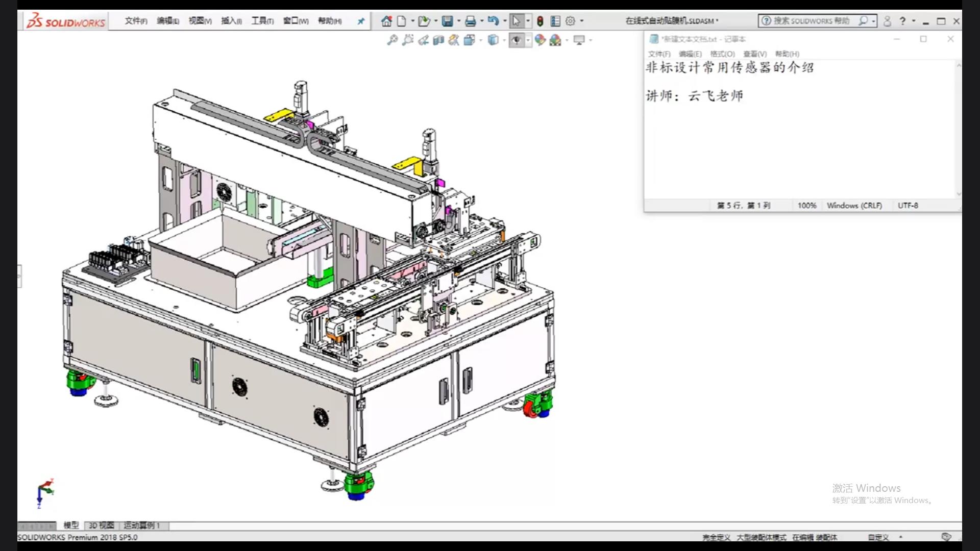The height and width of the screenshot is (551, 980).
Task: Create a new document
Action: point(402,21)
